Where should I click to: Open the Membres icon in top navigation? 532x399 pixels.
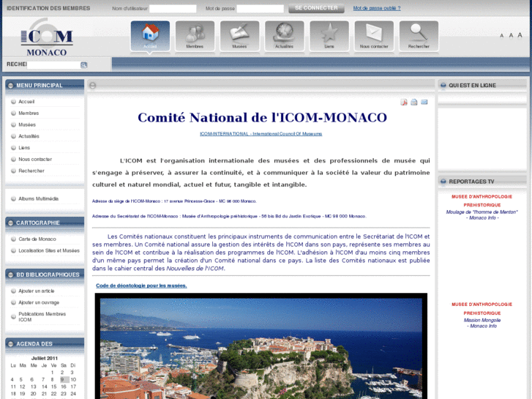(195, 36)
